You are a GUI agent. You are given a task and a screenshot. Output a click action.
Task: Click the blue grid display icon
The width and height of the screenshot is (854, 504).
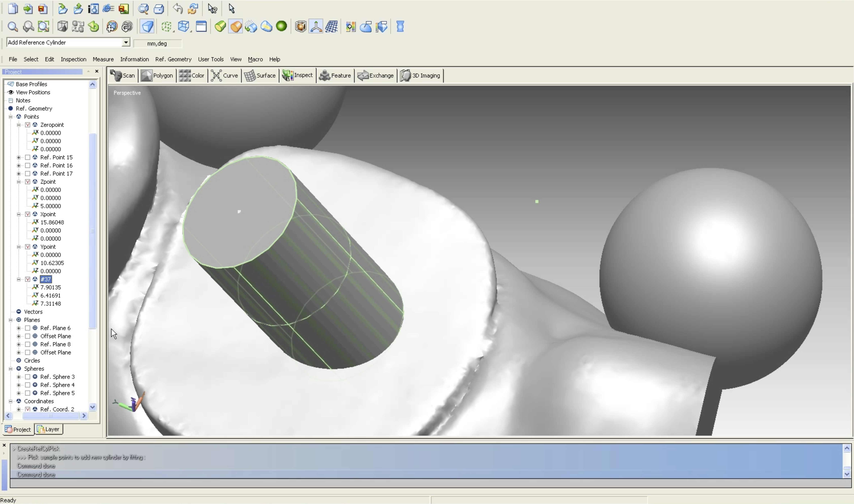[331, 27]
